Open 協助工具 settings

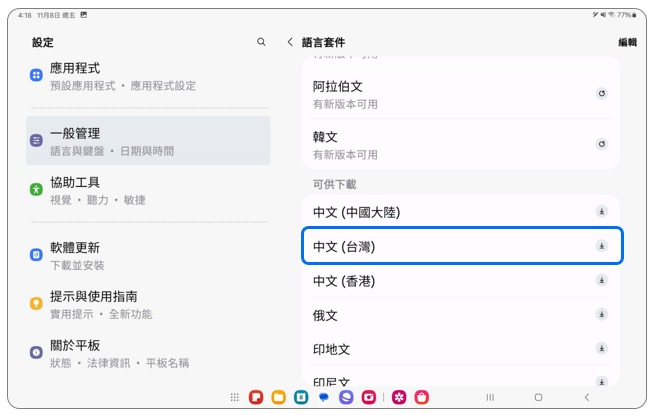click(148, 190)
